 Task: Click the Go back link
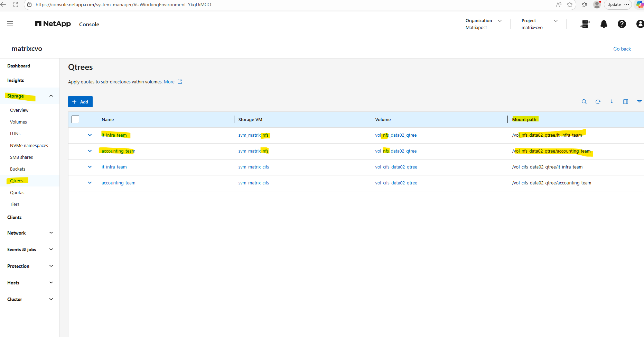pyautogui.click(x=622, y=49)
